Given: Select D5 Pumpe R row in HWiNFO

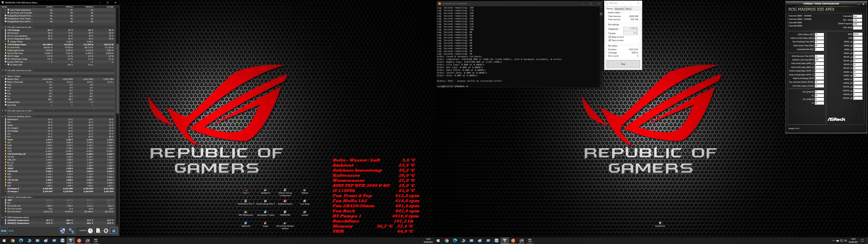Looking at the screenshot, I should tap(59, 189).
